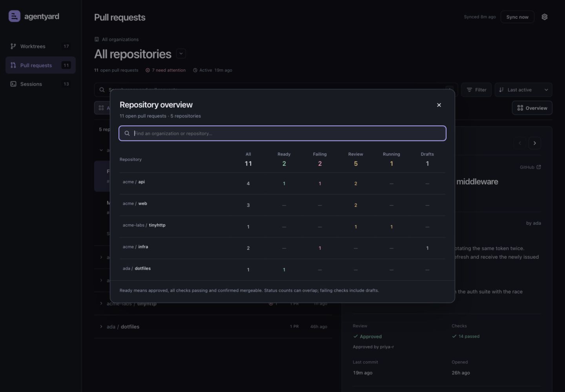Viewport: 565px width, 392px height.
Task: Click the 14 passed checks status
Action: click(x=466, y=336)
